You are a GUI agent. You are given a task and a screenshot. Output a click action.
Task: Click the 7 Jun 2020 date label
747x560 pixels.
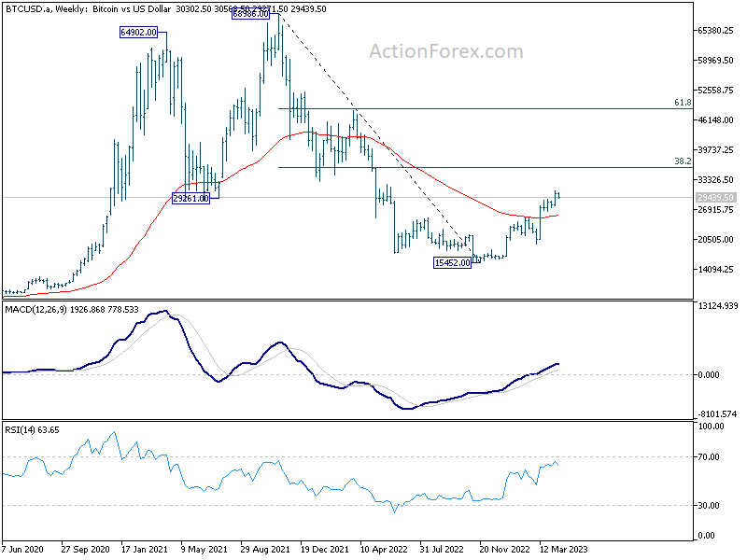[22, 550]
